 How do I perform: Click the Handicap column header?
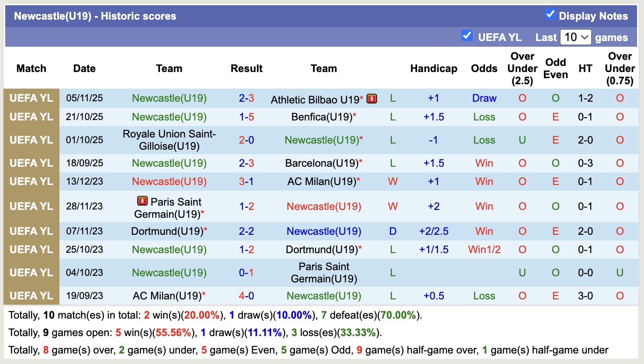coord(433,69)
